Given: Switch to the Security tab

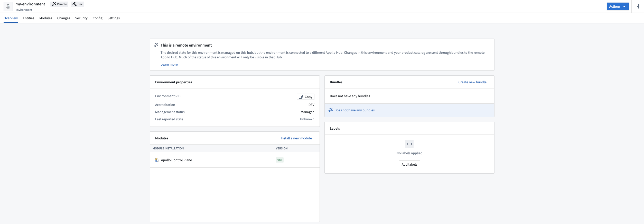Looking at the screenshot, I should (x=81, y=18).
